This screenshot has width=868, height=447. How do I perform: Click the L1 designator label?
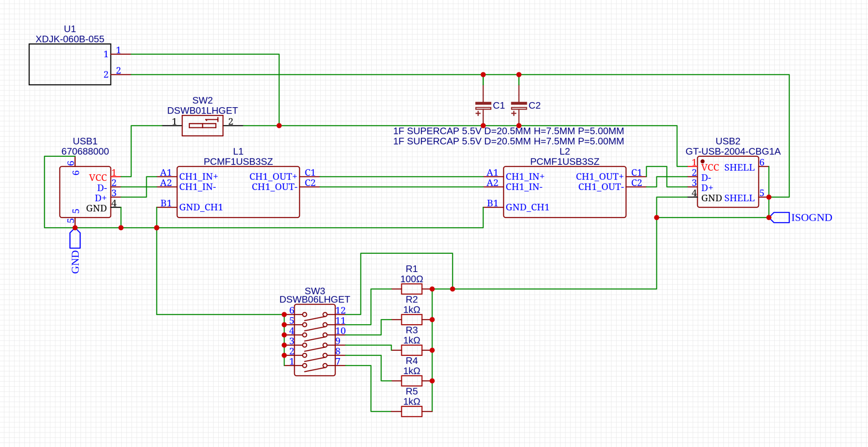pos(238,151)
